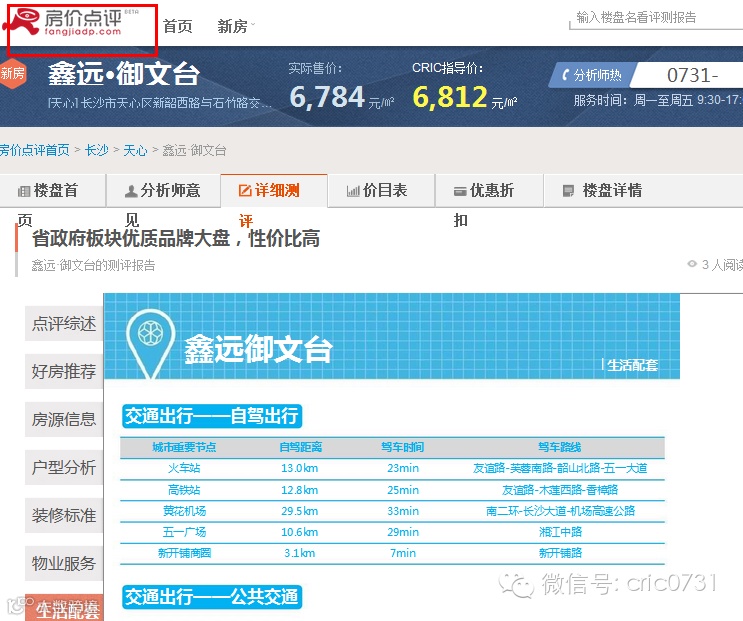Viewport: 743px width, 621px height.
Task: Click the 29.5km distance cell
Action: point(299,511)
